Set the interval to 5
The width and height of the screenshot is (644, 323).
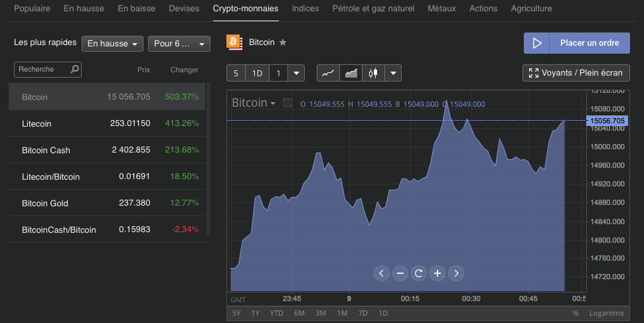(x=236, y=73)
